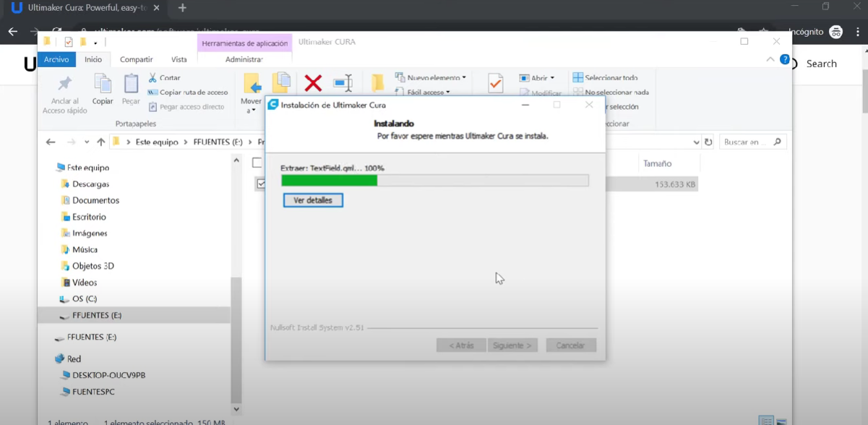868x425 pixels.
Task: Click the details view button in status bar
Action: pos(766,421)
